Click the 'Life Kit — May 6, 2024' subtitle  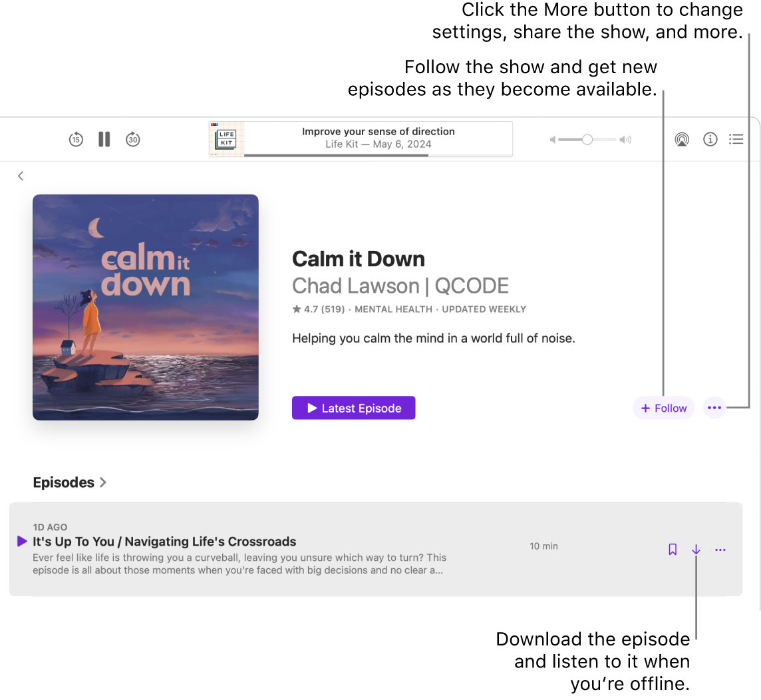pos(378,144)
